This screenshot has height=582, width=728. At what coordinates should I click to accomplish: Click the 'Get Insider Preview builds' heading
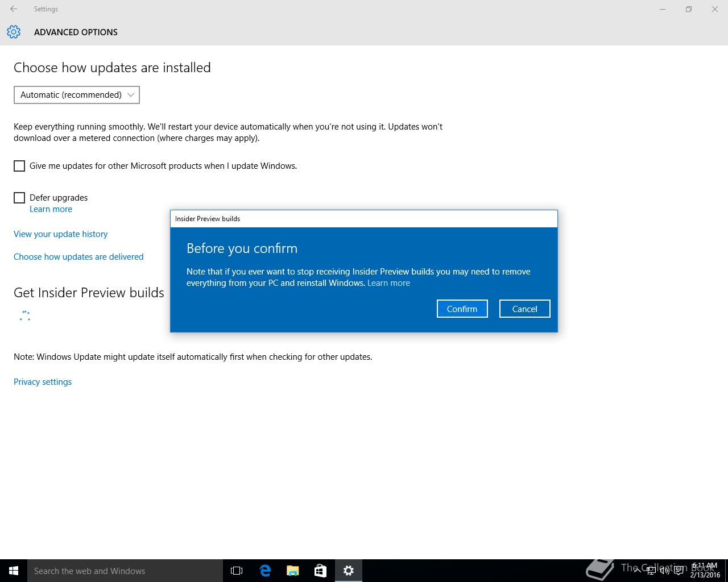(x=89, y=293)
